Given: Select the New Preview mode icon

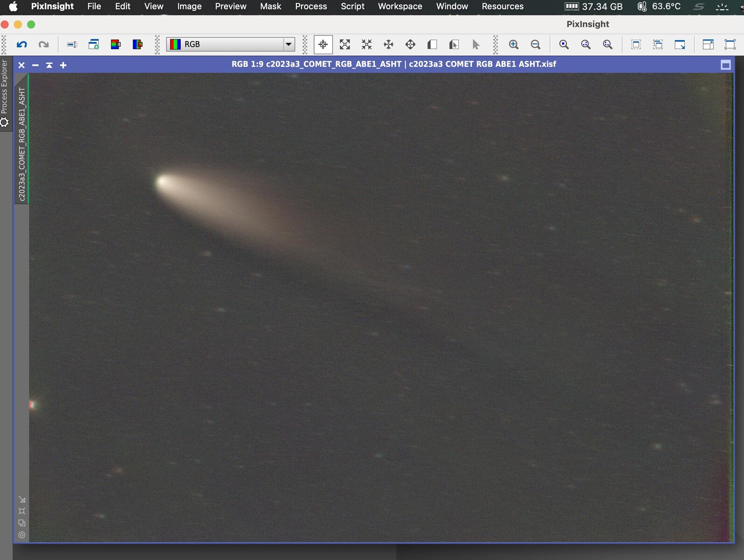Looking at the screenshot, I should pyautogui.click(x=432, y=44).
